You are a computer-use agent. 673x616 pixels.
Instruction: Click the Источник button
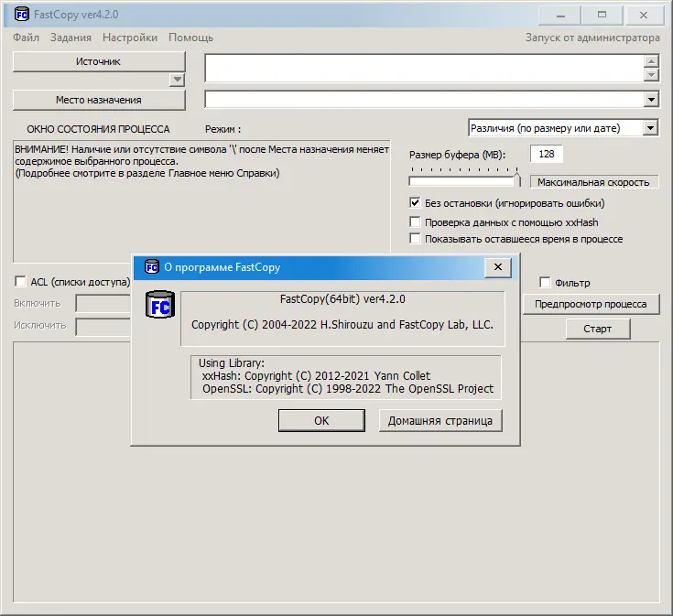point(99,61)
